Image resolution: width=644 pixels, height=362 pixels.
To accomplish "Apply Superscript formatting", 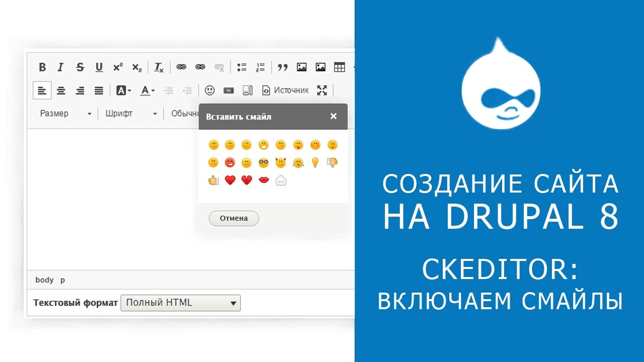I will (118, 67).
